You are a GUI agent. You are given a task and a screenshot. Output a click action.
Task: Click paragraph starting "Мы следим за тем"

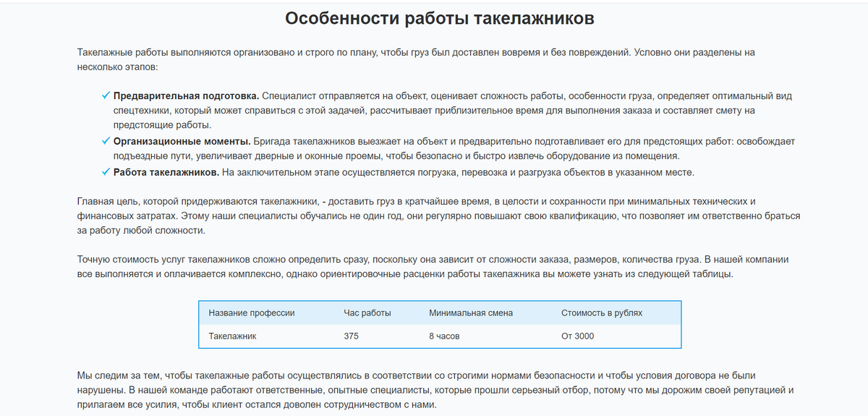point(435,390)
